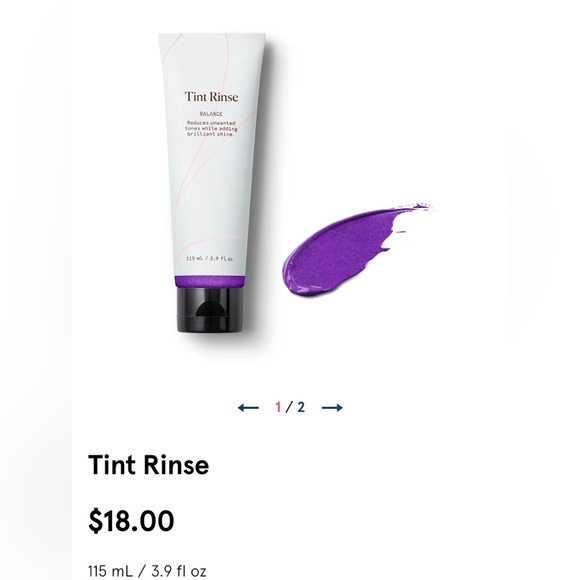Select the blue total page number 2
This screenshot has height=580, width=580.
pyautogui.click(x=301, y=407)
